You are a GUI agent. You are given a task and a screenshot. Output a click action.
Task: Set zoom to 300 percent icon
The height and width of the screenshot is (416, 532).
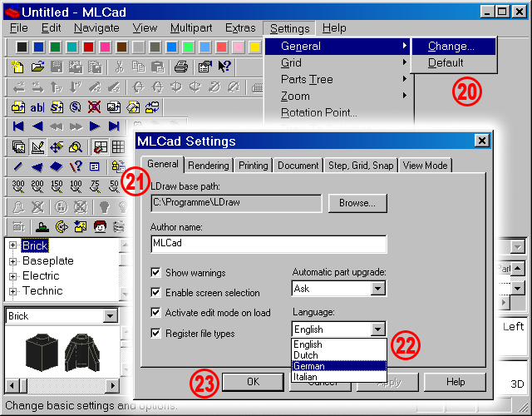(x=18, y=186)
